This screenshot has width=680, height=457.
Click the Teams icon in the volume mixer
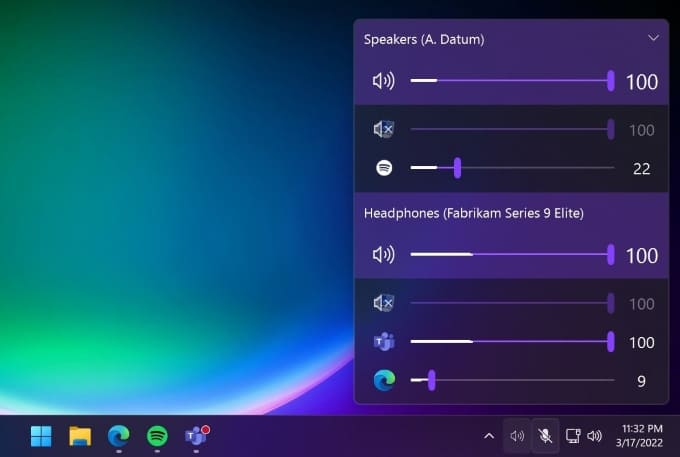click(x=384, y=342)
